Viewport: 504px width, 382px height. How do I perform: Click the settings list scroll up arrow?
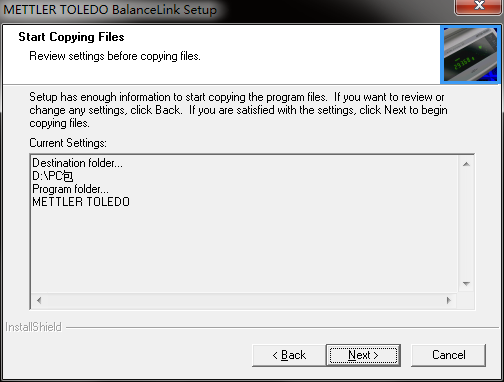point(466,164)
